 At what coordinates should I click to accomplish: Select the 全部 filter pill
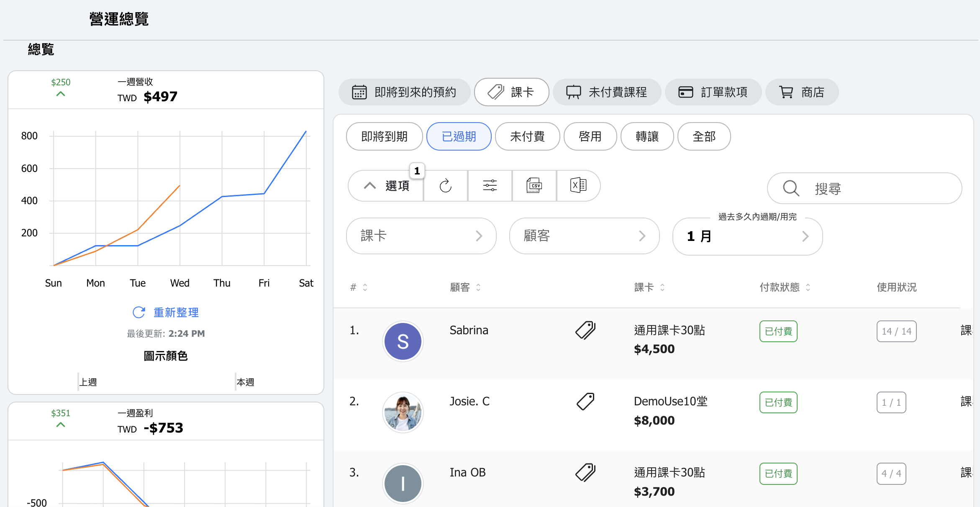tap(704, 136)
